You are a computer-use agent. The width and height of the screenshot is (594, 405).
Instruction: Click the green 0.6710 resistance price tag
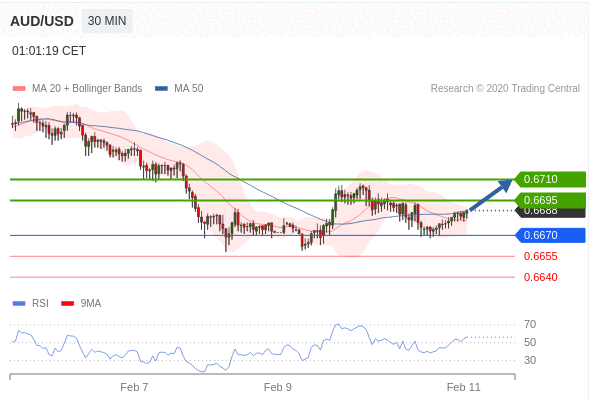550,179
